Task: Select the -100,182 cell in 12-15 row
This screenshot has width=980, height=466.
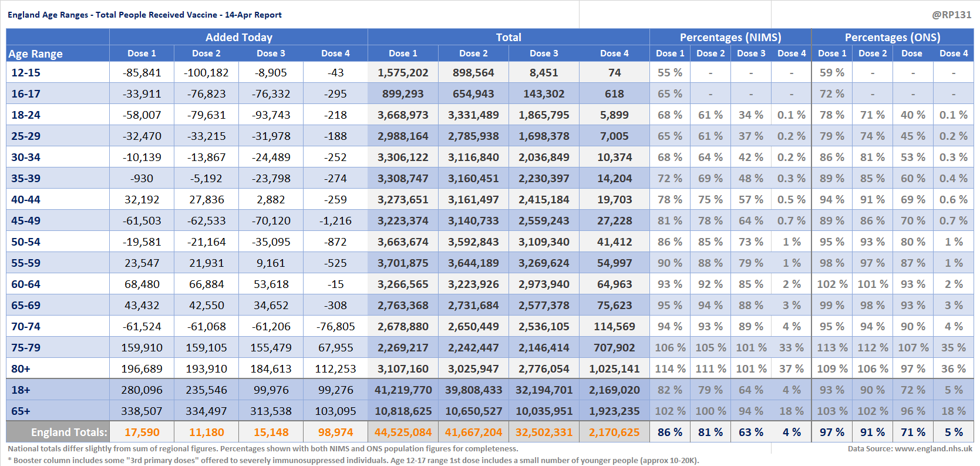Action: point(206,72)
